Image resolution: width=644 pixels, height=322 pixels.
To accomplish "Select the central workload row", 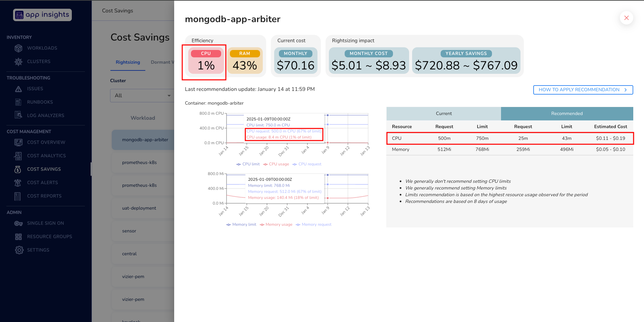I will (143, 254).
